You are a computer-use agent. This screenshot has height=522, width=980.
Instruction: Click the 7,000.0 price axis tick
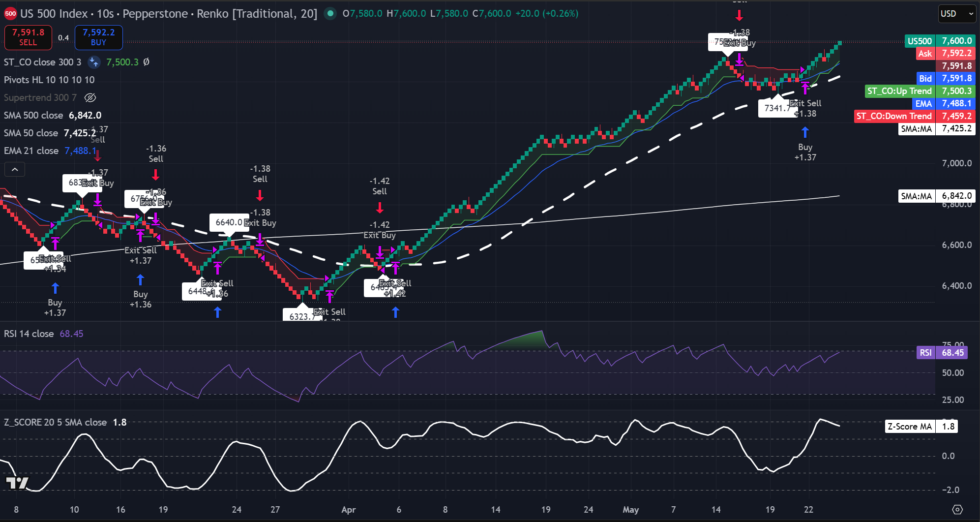pyautogui.click(x=956, y=163)
